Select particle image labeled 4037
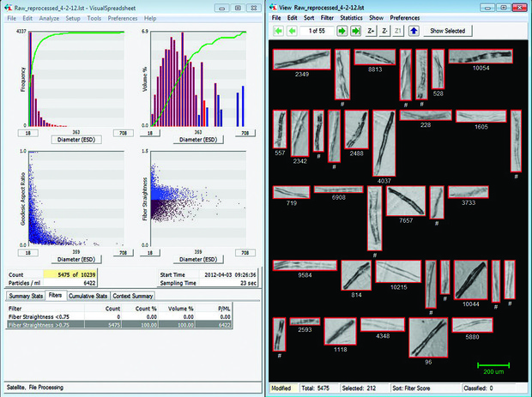The width and height of the screenshot is (532, 397). pos(384,142)
